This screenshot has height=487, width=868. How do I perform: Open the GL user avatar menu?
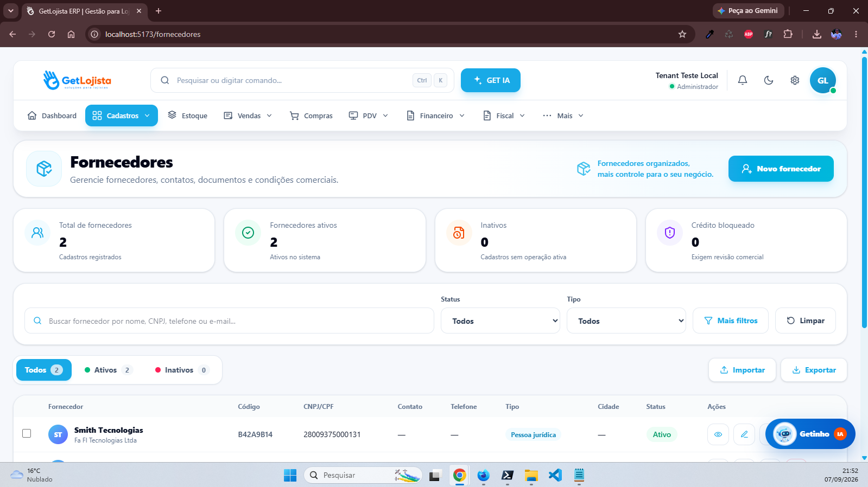[823, 80]
